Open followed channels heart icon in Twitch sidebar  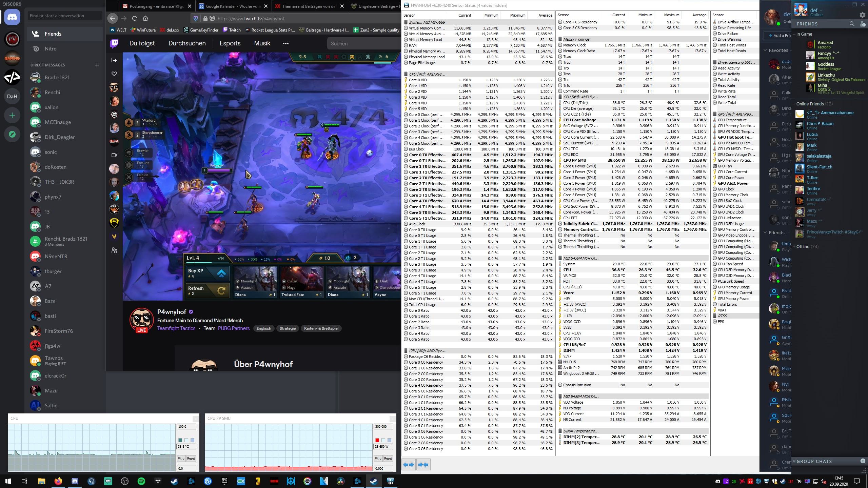[114, 74]
